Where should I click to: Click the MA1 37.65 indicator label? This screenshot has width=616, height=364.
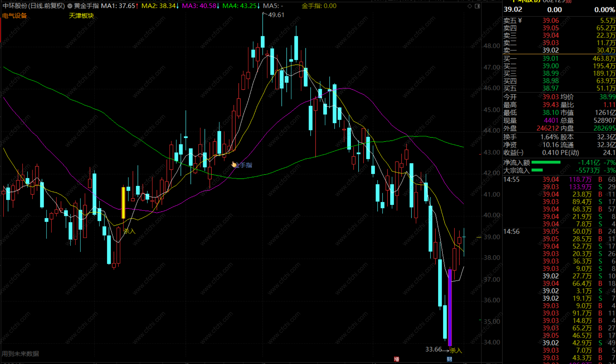click(119, 6)
